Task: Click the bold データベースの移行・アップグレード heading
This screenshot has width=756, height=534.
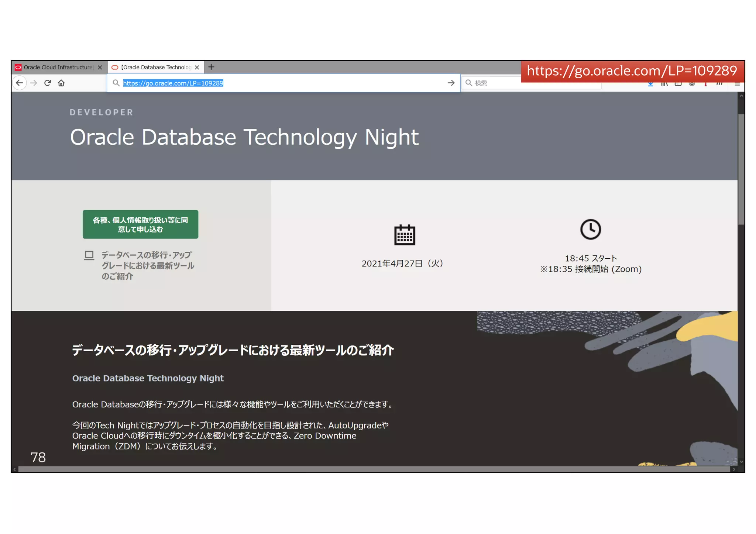Action: [x=233, y=350]
